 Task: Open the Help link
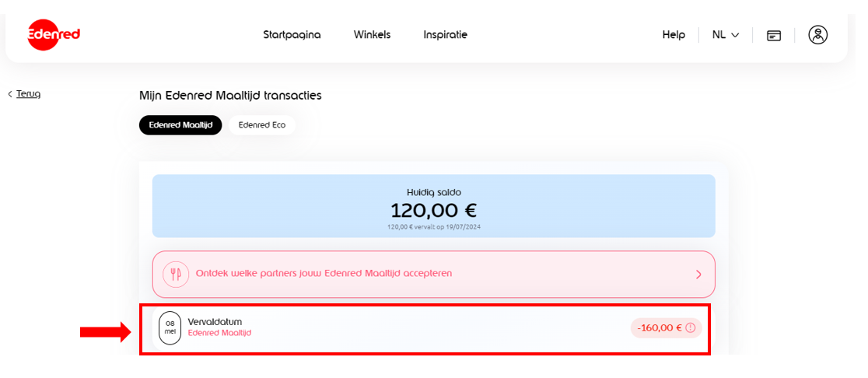coord(674,35)
